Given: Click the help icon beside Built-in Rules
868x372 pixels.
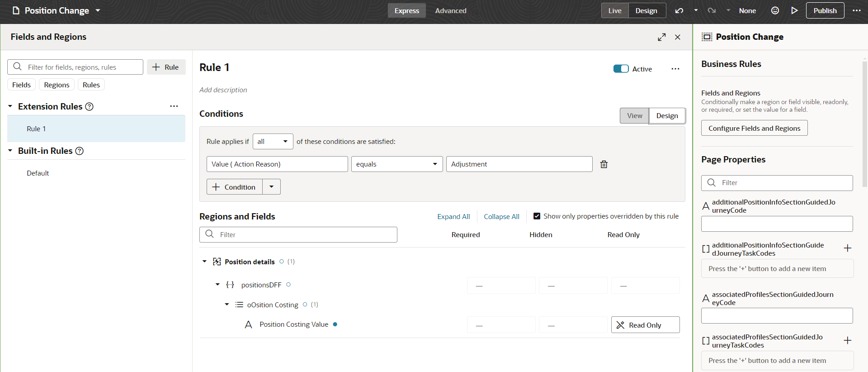Looking at the screenshot, I should pyautogui.click(x=80, y=151).
